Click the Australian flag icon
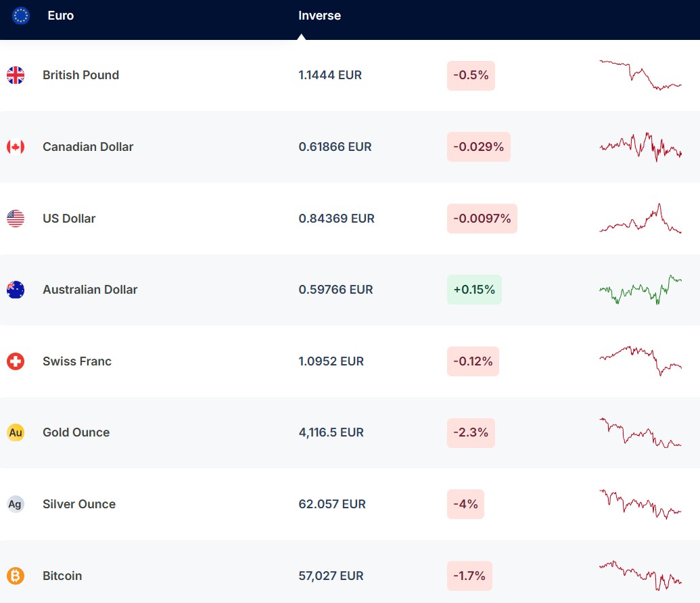The image size is (700, 603). 16,290
